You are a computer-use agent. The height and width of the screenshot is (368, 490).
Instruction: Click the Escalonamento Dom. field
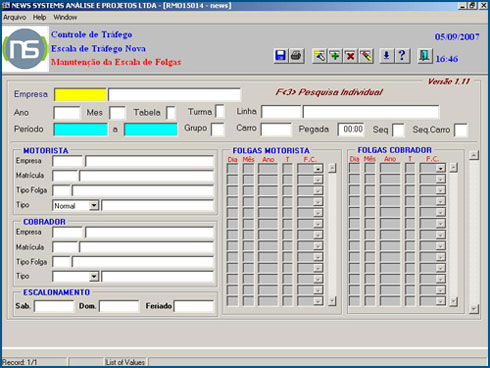tap(119, 306)
